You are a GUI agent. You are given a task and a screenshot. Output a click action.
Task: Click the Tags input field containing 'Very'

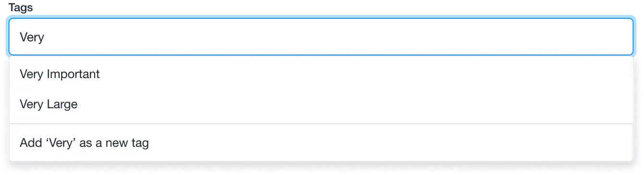[x=321, y=37]
